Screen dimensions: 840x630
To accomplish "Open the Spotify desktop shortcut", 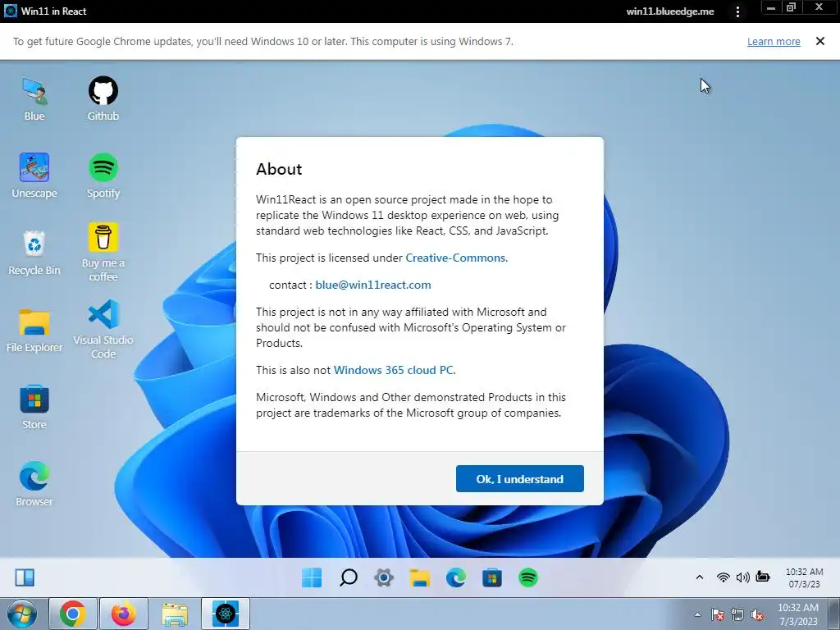I will [x=103, y=176].
